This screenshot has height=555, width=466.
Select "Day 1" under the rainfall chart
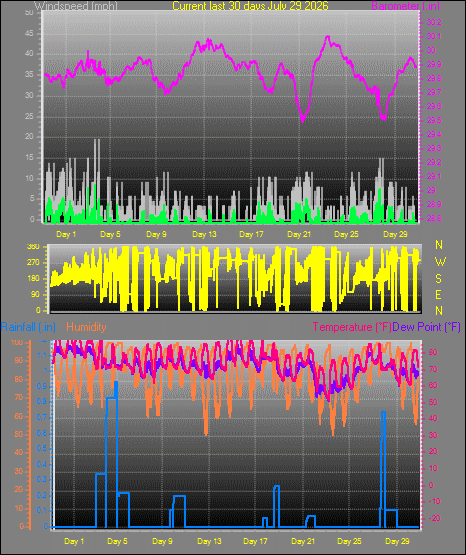(x=74, y=541)
